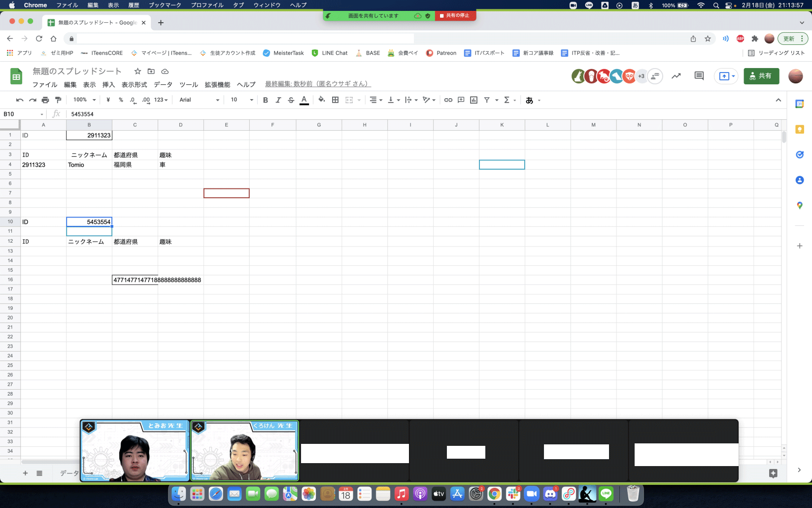
Task: Open new Chrome tab with plus
Action: click(161, 23)
